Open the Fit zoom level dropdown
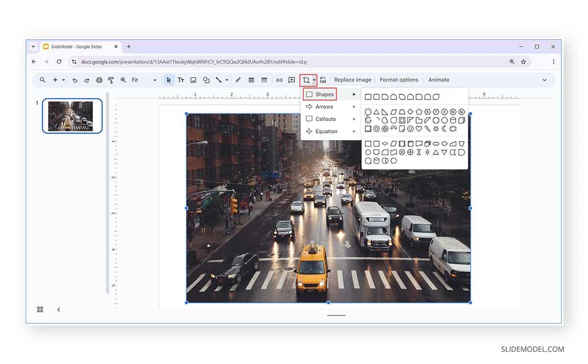 (144, 80)
